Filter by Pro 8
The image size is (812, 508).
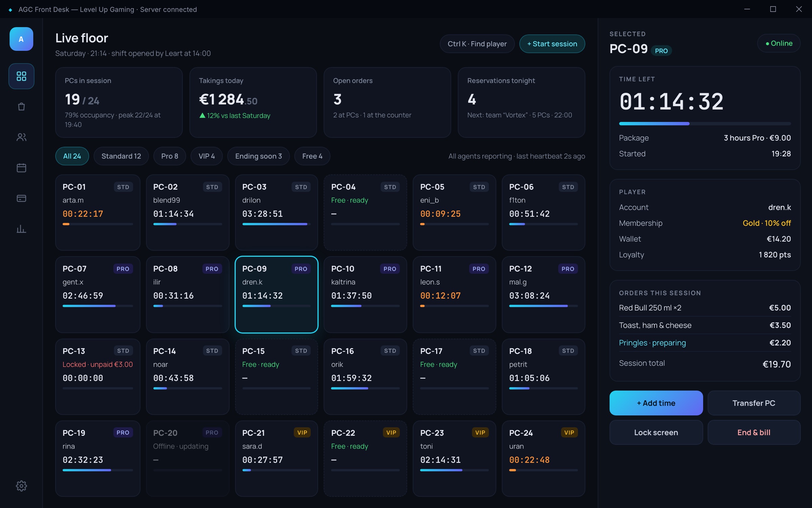(170, 156)
